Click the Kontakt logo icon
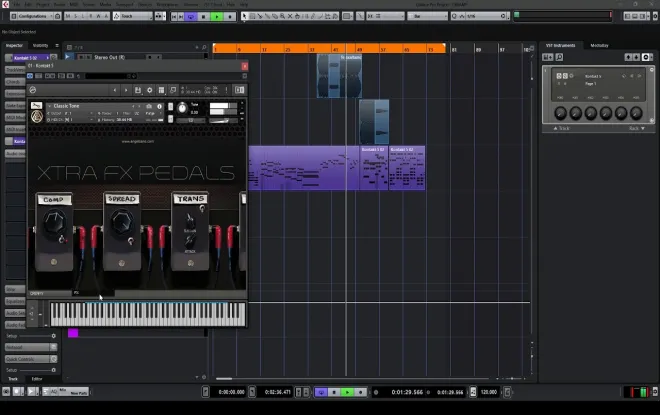This screenshot has height=415, width=660. pos(33,90)
